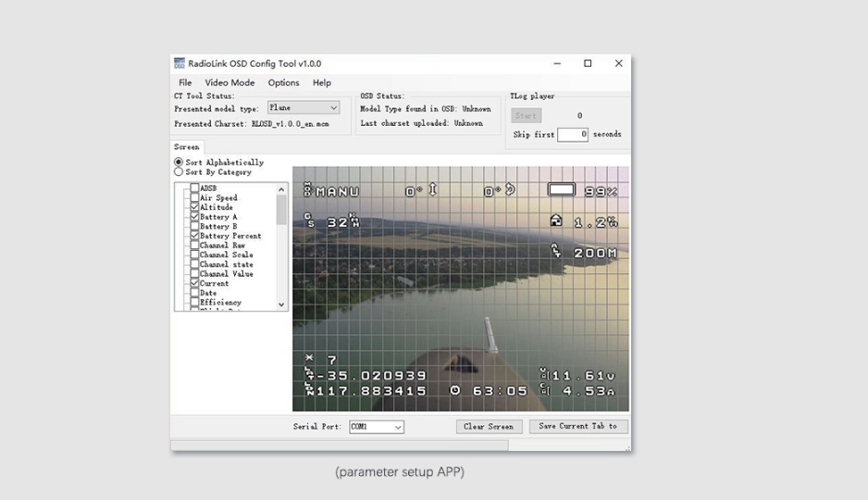Select Sort By Category radio button
Screen dimensions: 868x500
[179, 172]
